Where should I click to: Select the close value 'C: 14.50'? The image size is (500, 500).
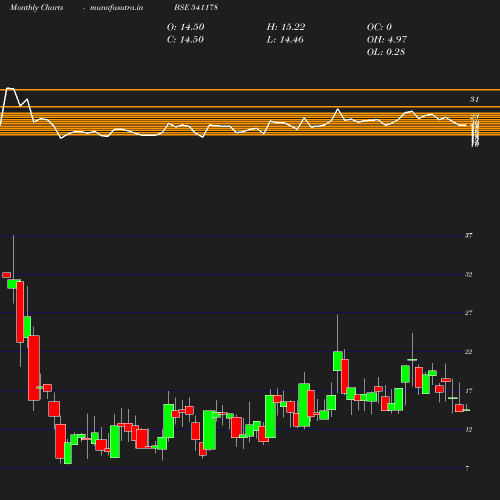[185, 40]
